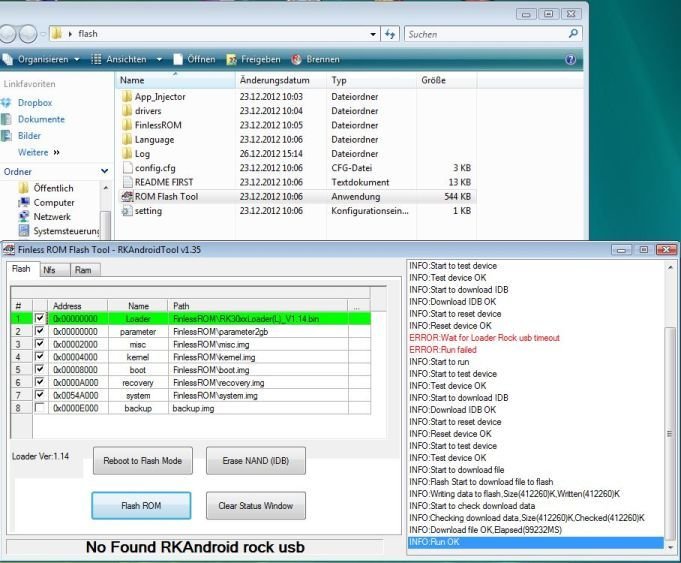Click the breadcrumb arrow before flash
The height and width of the screenshot is (563, 681).
[x=70, y=34]
